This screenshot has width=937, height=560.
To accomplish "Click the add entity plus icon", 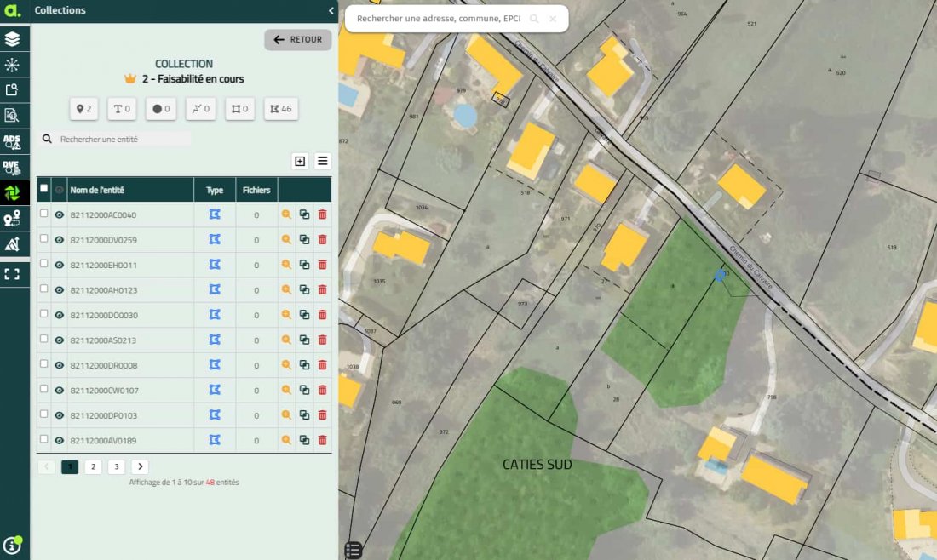I will 300,161.
